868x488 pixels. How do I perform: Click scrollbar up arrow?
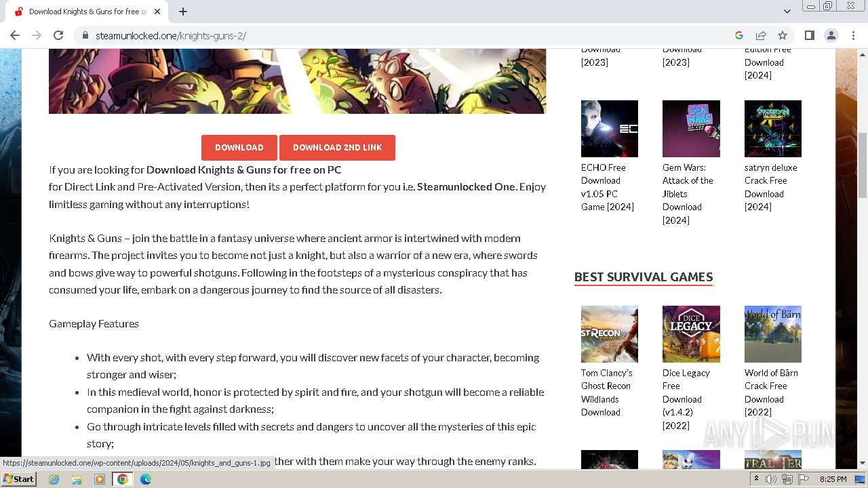point(863,54)
